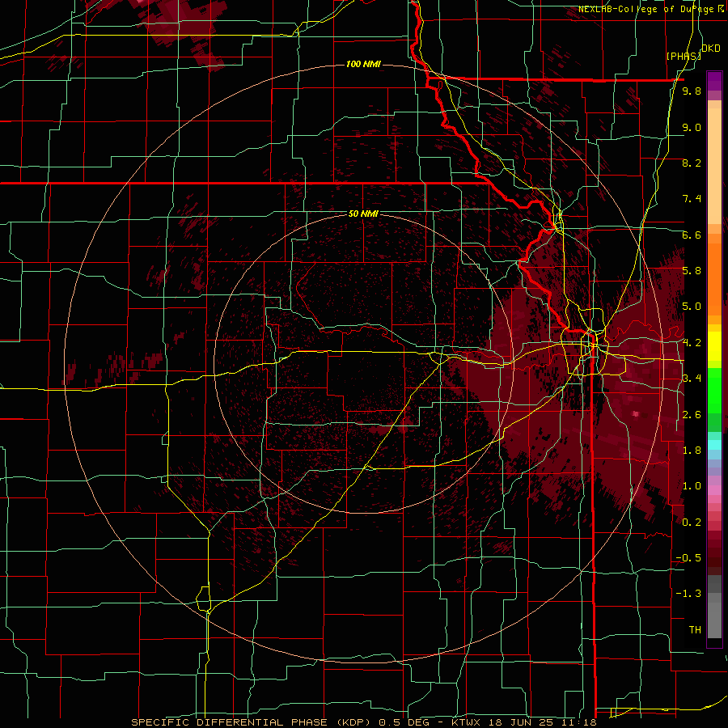Click the 7.4 value on the color scale
The image size is (728, 728).
pos(692,199)
